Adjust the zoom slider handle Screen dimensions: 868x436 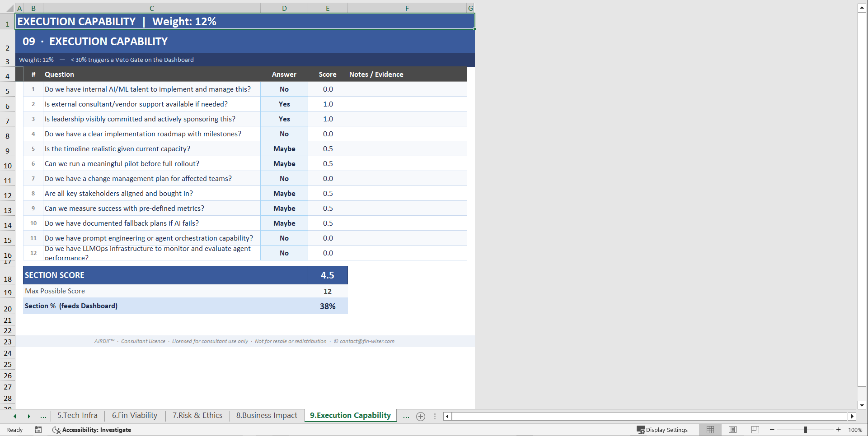click(806, 430)
